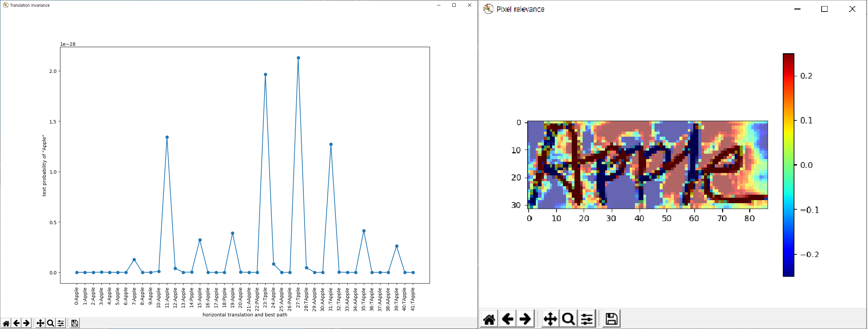
Task: Click the heatmap y-axis tick label '30'
Action: [x=516, y=205]
